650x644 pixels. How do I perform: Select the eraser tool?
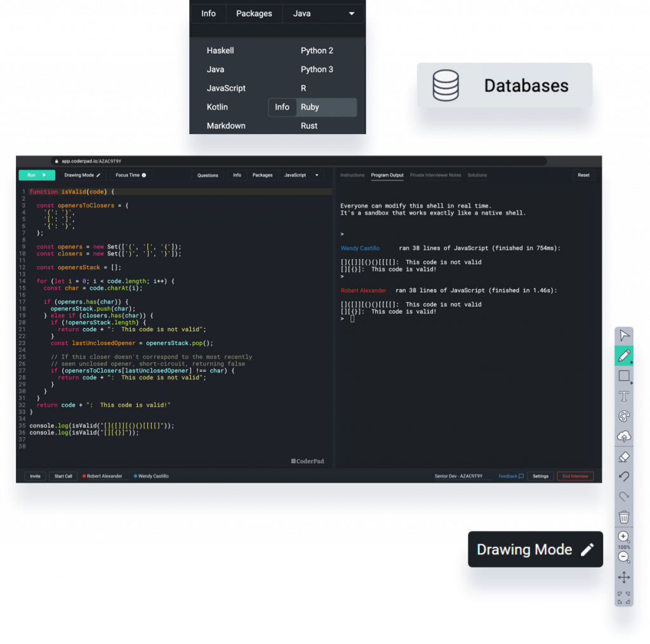pyautogui.click(x=624, y=457)
